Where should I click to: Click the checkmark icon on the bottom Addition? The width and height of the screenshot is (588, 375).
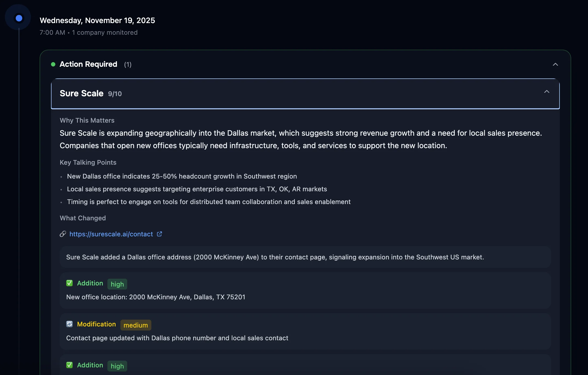tap(69, 365)
